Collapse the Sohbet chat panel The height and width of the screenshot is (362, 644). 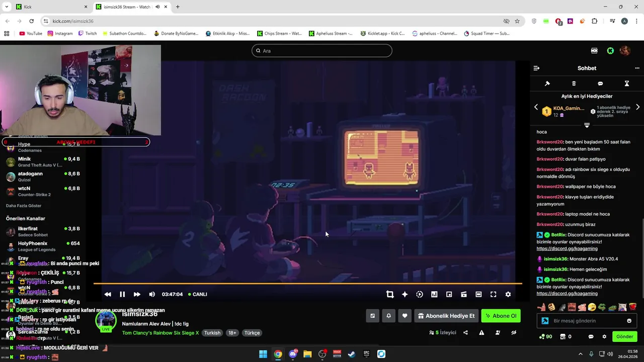coord(536,68)
